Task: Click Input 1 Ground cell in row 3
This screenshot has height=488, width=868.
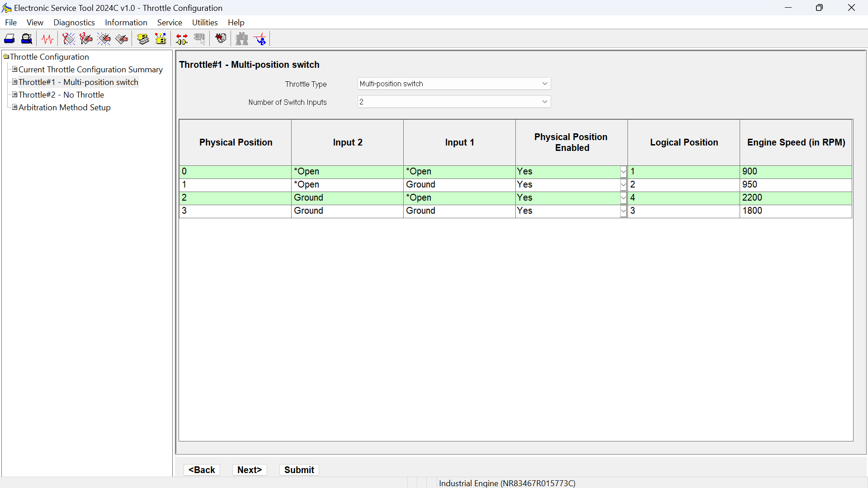Action: click(x=460, y=211)
